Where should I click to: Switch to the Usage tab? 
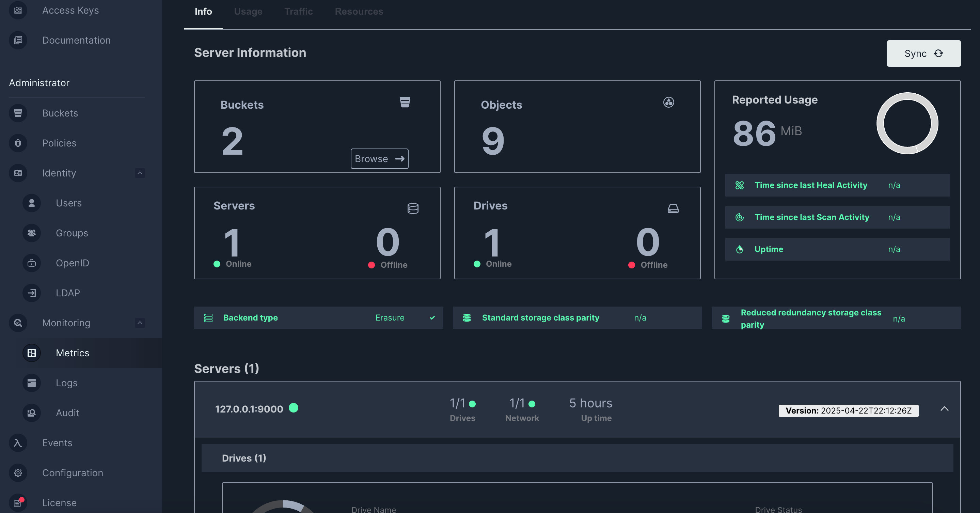pyautogui.click(x=248, y=12)
